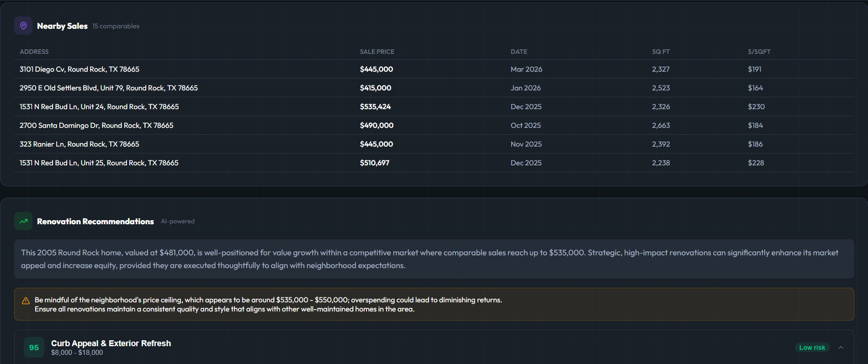Click the warning triangle icon in price ceiling notice

click(26, 301)
